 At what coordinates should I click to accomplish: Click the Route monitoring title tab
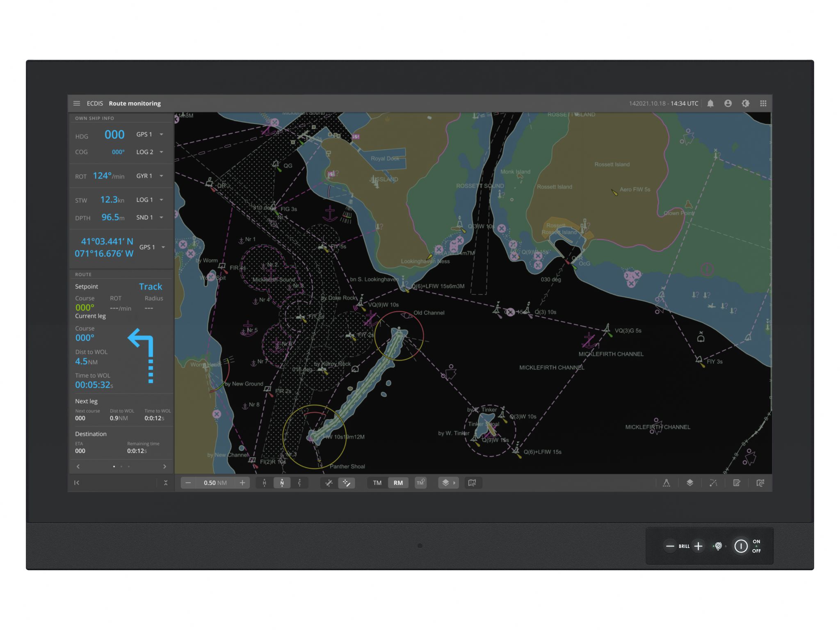tap(135, 103)
